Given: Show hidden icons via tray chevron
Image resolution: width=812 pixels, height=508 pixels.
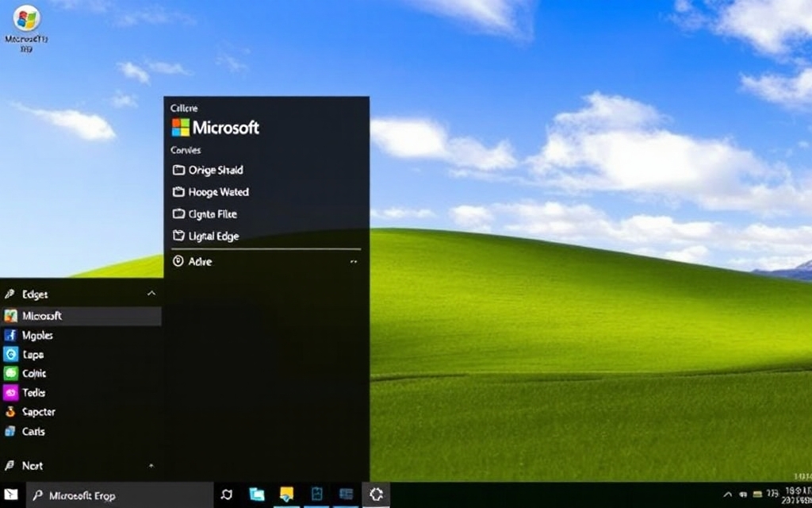Looking at the screenshot, I should coord(728,495).
